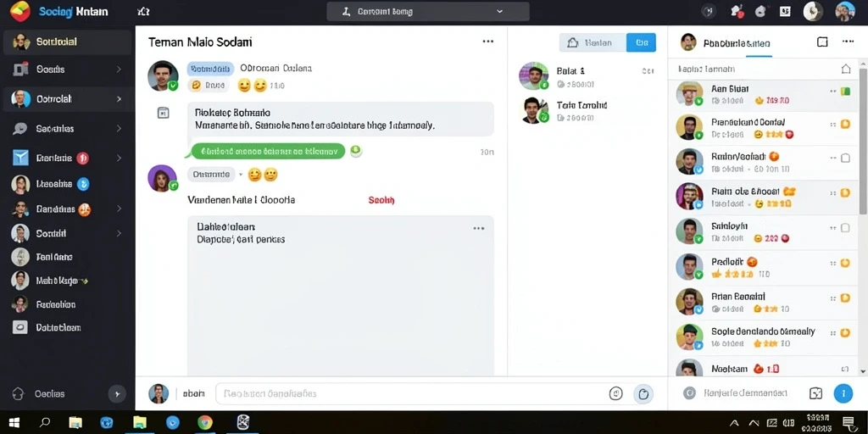Click the user avatar in top-right corner
The height and width of the screenshot is (434, 868).
pyautogui.click(x=845, y=11)
